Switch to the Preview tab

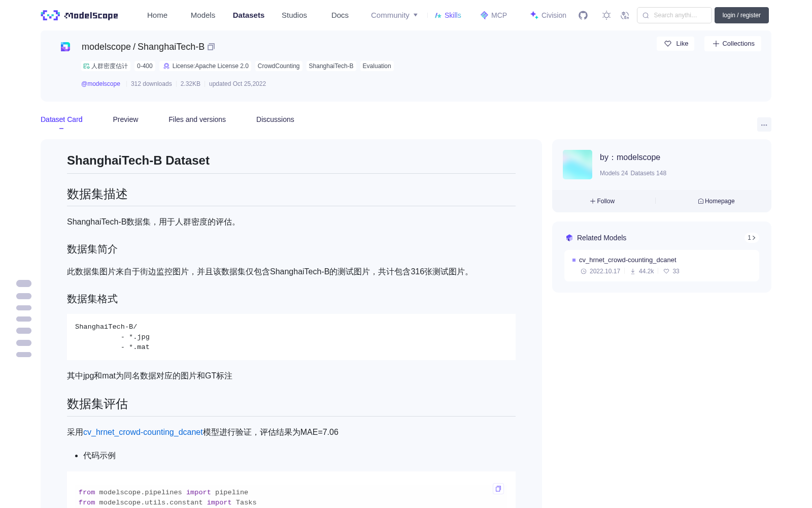pos(125,119)
